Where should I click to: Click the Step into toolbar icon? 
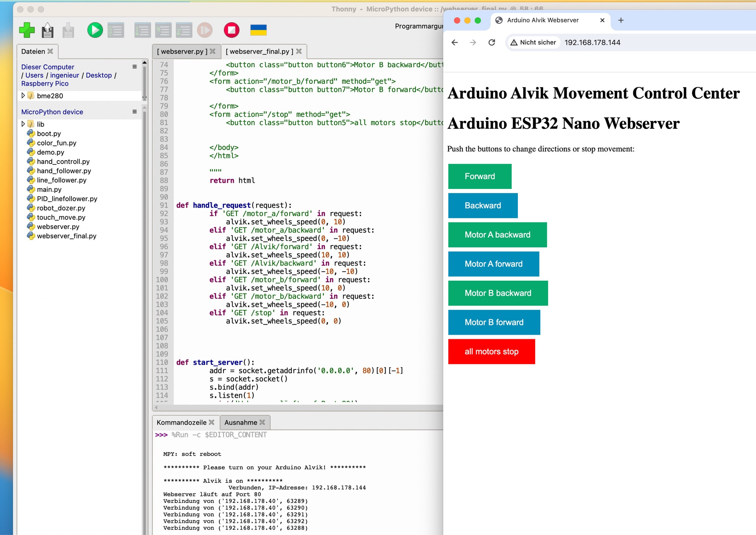coord(163,30)
